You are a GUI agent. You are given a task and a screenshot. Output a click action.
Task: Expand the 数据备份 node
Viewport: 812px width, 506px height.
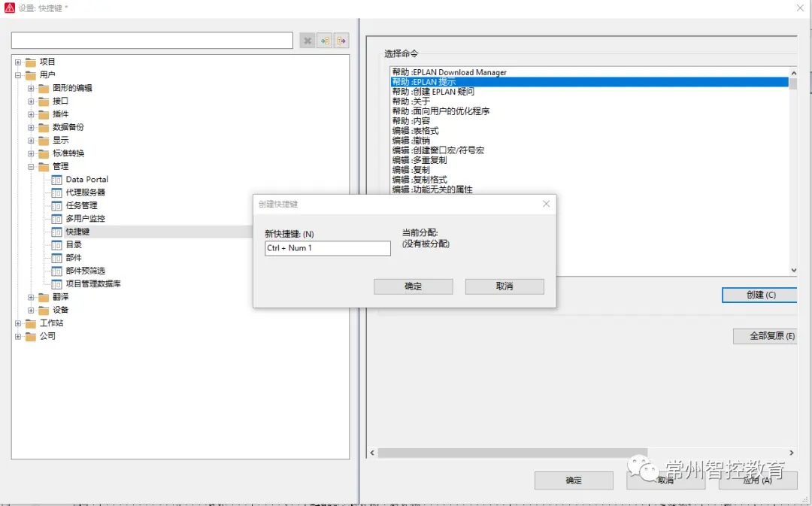[31, 127]
